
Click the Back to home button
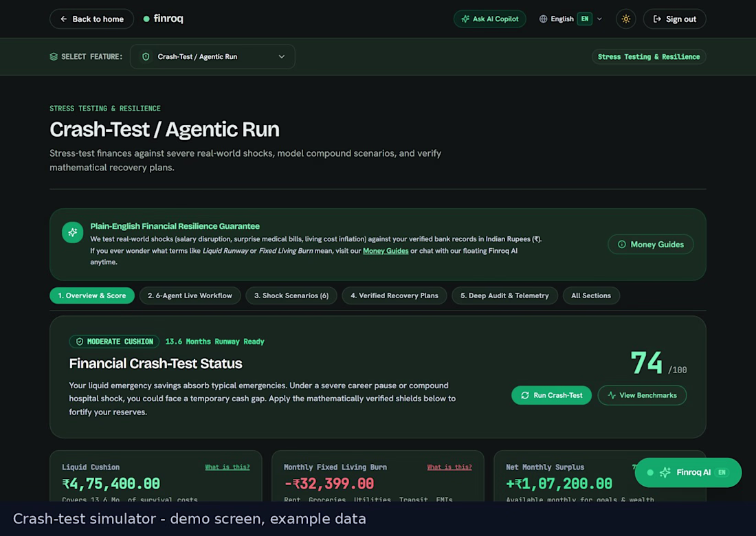pyautogui.click(x=91, y=19)
